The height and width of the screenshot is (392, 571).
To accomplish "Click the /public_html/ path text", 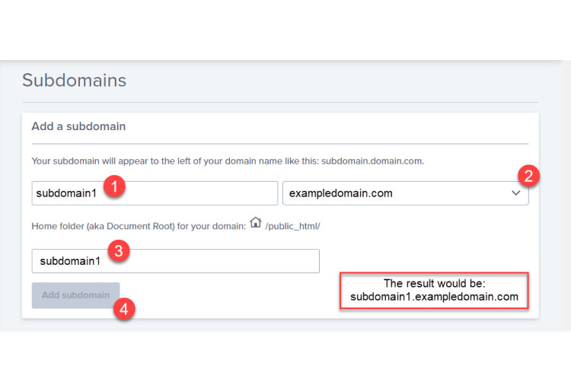I will tap(293, 226).
